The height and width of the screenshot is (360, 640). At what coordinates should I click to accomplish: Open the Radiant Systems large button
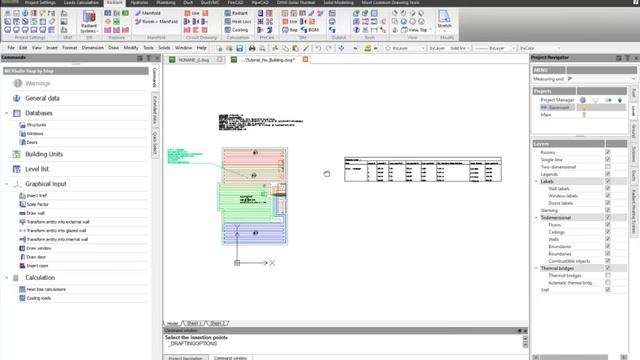click(x=89, y=22)
